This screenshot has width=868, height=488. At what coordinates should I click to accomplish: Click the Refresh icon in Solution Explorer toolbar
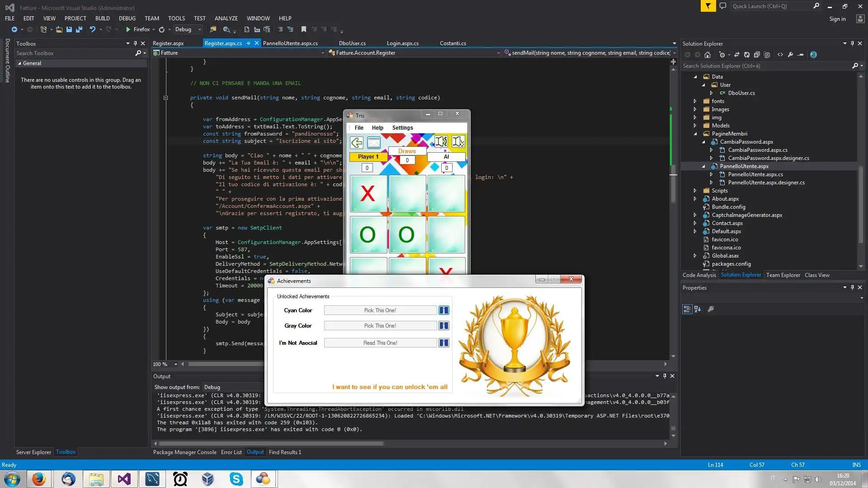click(x=746, y=55)
